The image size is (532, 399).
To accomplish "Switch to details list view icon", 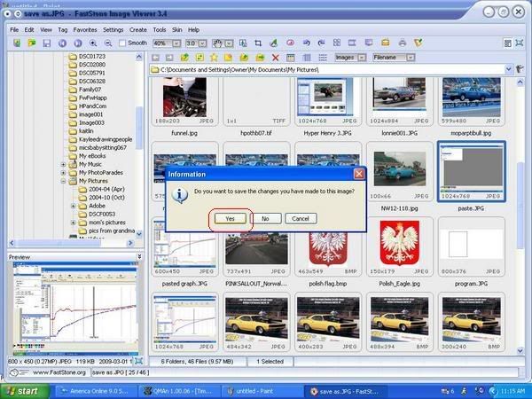I will [x=307, y=58].
